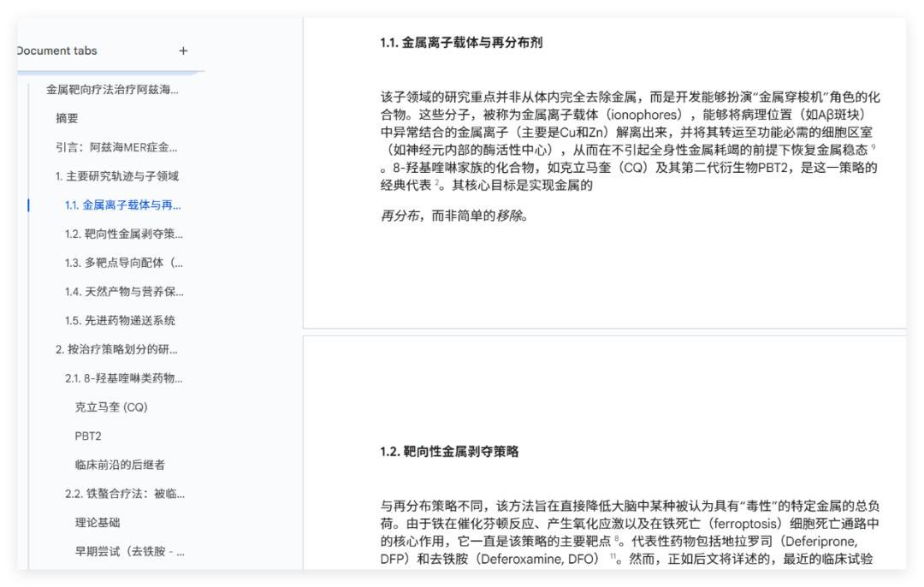Go to the PBT2 outline entry

88,436
